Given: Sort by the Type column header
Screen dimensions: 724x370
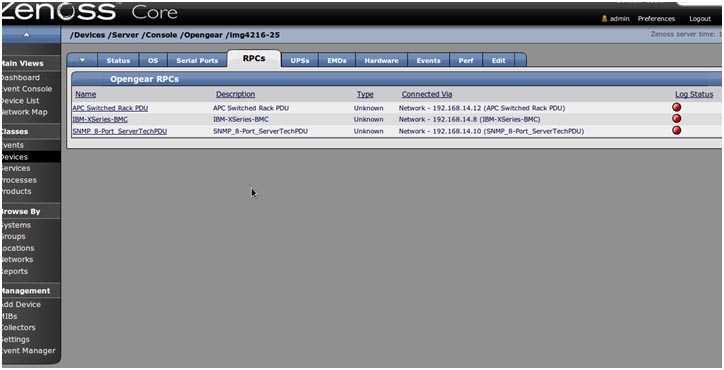Looking at the screenshot, I should pos(365,94).
